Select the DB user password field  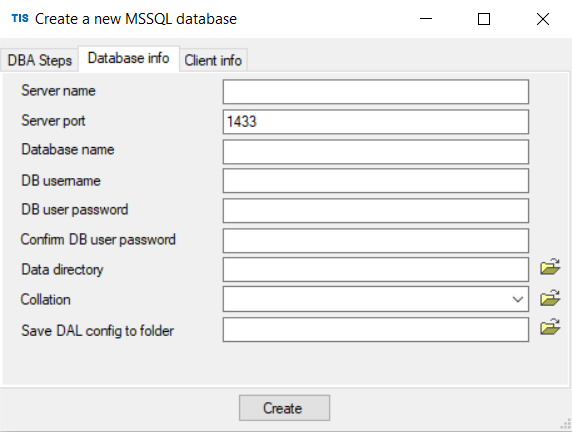(376, 211)
